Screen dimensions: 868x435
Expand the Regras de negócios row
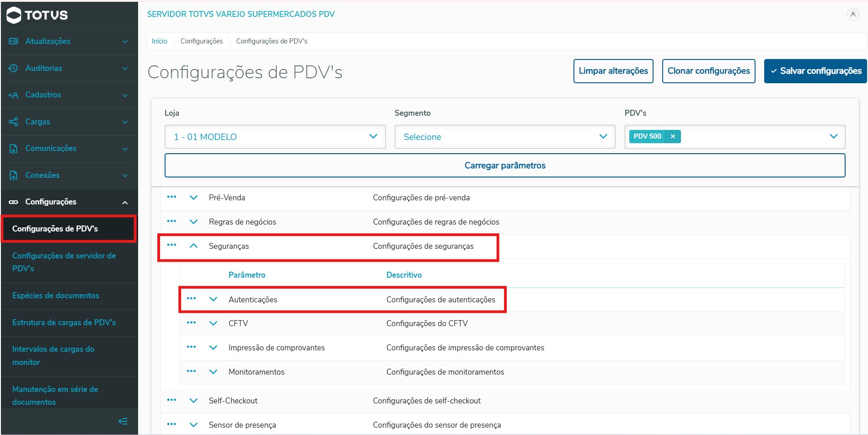pos(193,222)
